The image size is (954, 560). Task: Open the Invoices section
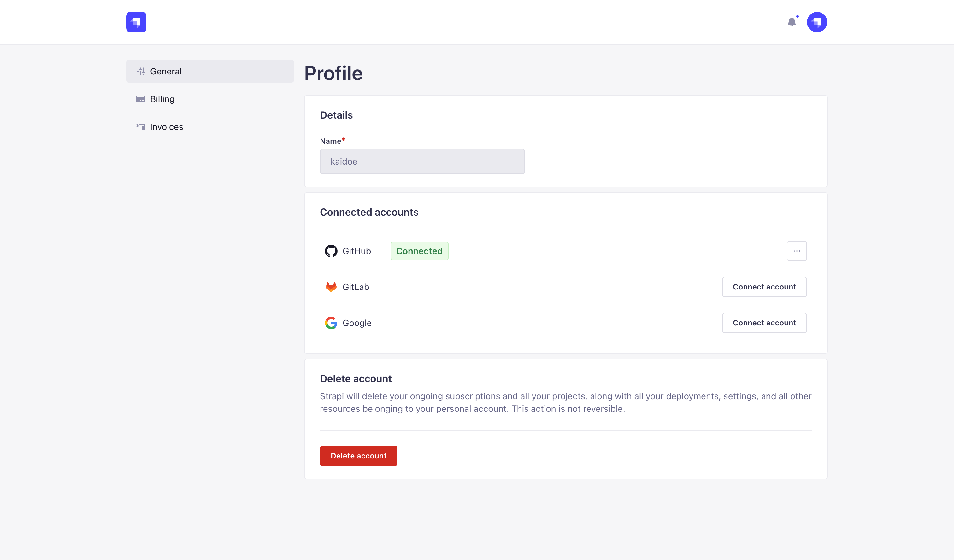coord(167,127)
